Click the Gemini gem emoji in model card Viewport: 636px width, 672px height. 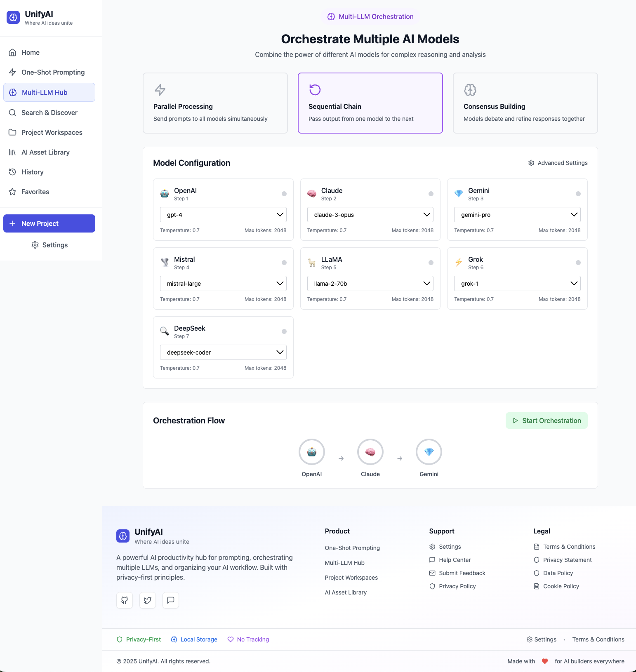coord(459,194)
